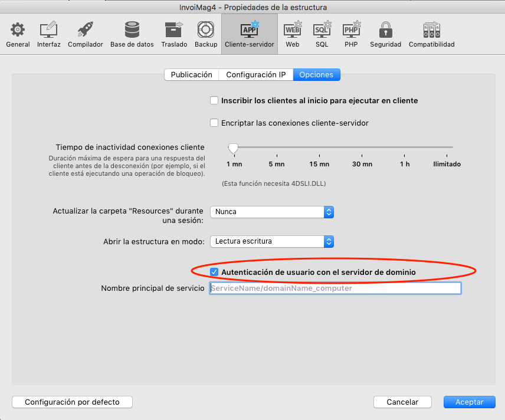The height and width of the screenshot is (420, 505).
Task: Check Encriptar las conexiones cliente-servidor
Action: pyautogui.click(x=214, y=123)
